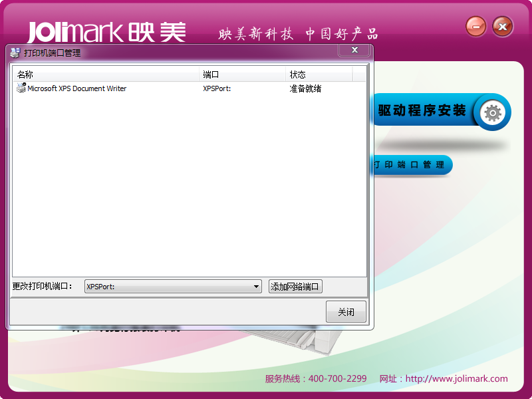Click the 关闭 button
The width and height of the screenshot is (532, 399).
[x=346, y=311]
